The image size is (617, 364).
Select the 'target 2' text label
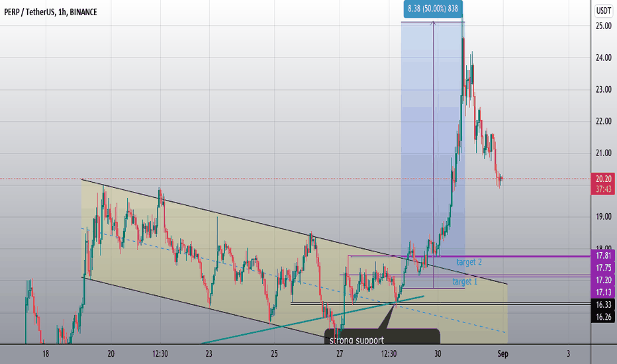coord(469,262)
